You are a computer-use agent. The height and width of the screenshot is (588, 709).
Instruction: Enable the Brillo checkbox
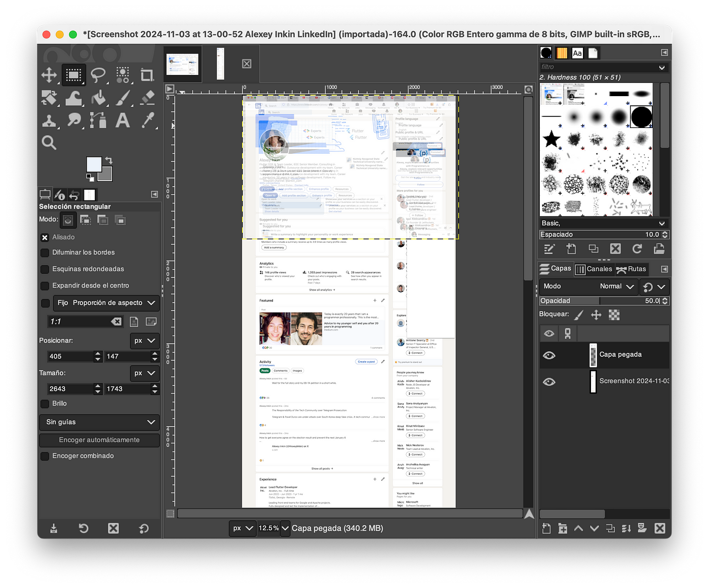(45, 404)
